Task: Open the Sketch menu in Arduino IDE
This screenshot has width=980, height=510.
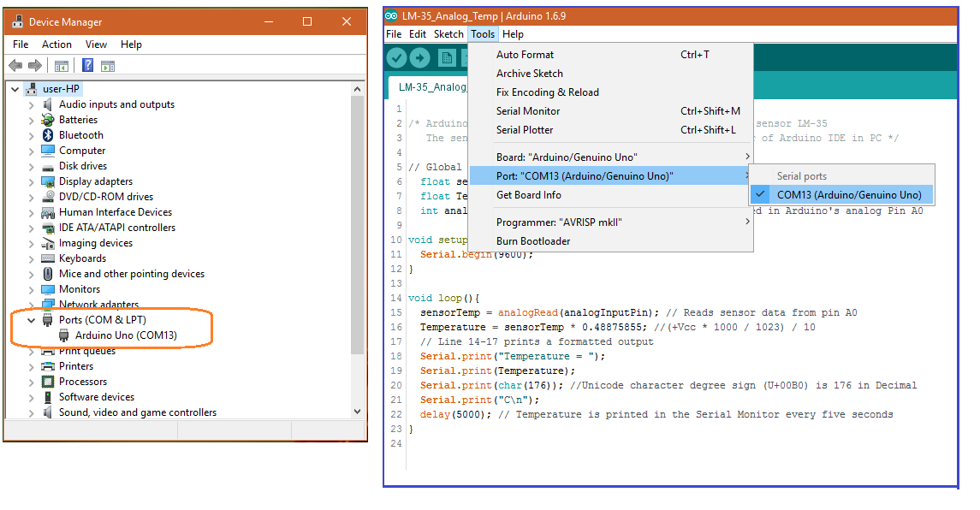Action: (448, 34)
